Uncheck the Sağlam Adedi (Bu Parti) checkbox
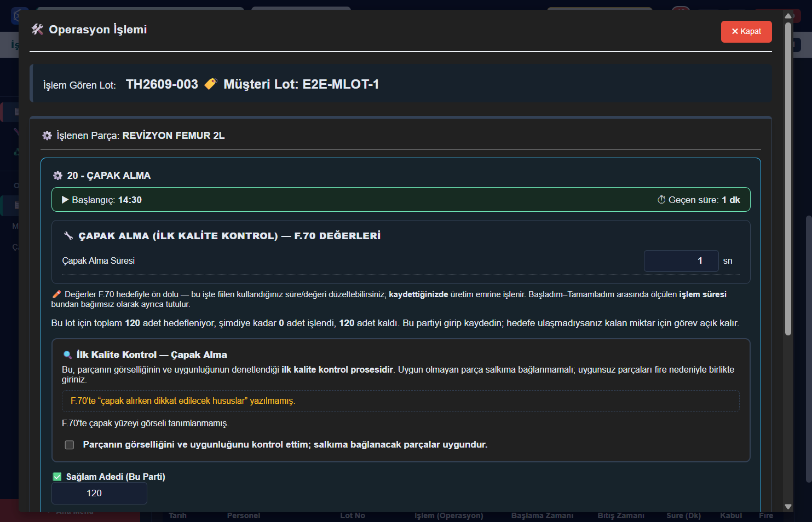This screenshot has height=522, width=812. pyautogui.click(x=57, y=477)
